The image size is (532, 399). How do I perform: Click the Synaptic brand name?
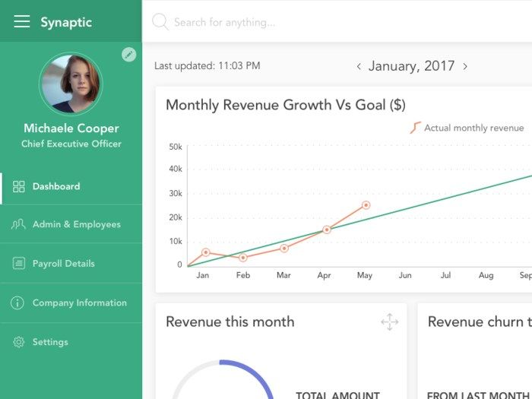(66, 23)
